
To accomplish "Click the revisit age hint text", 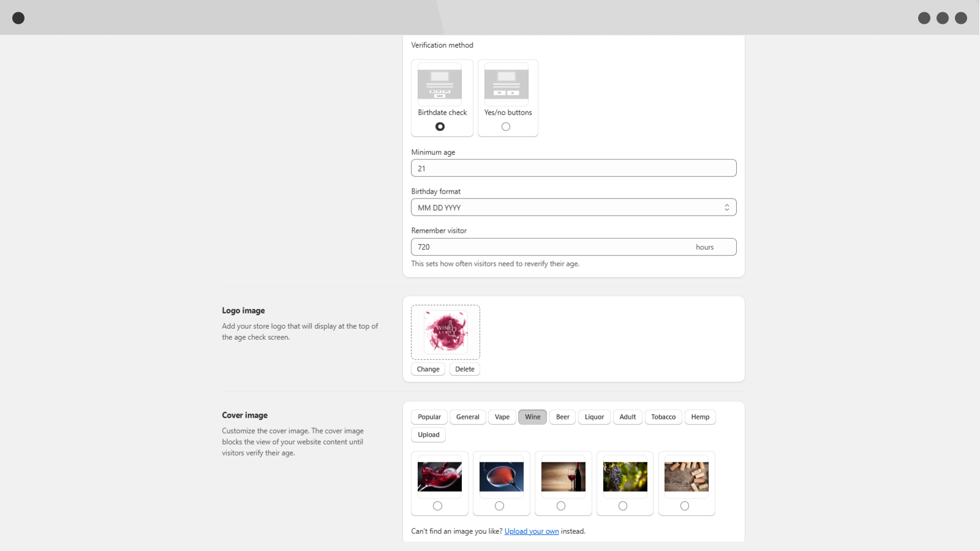I will 496,264.
